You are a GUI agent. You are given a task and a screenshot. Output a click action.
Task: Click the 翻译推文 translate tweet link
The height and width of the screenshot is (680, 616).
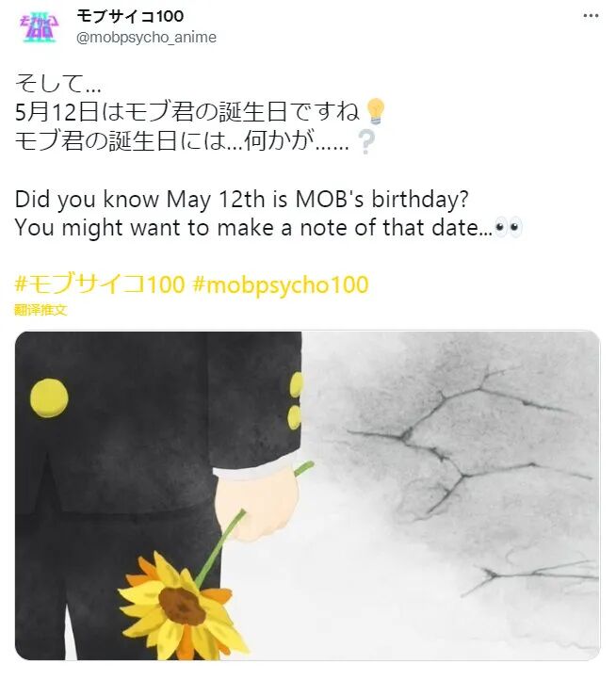point(41,310)
